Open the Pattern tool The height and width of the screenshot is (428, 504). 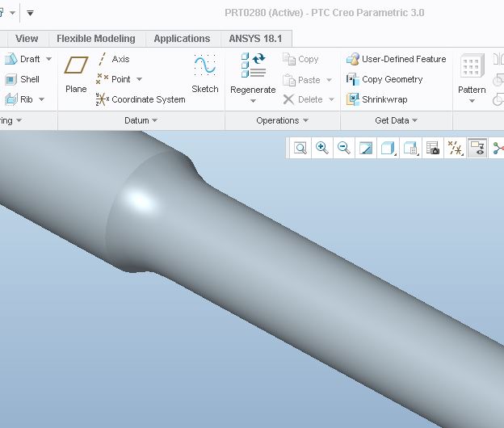472,74
